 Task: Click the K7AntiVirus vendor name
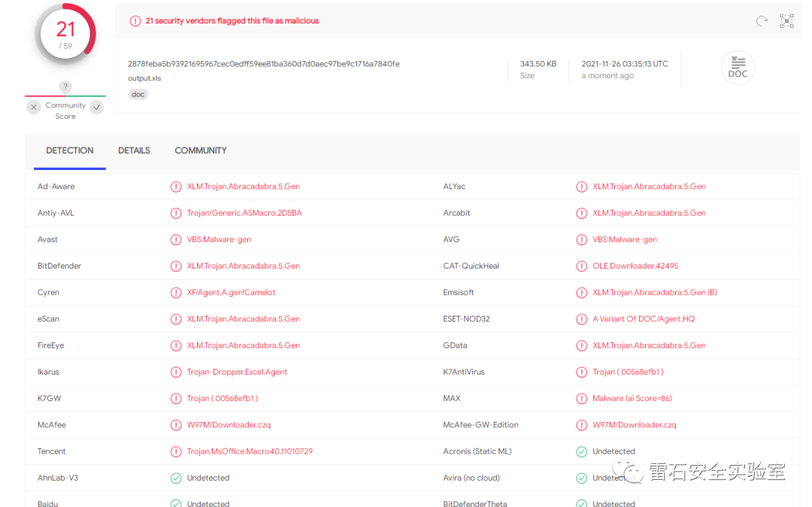(464, 372)
